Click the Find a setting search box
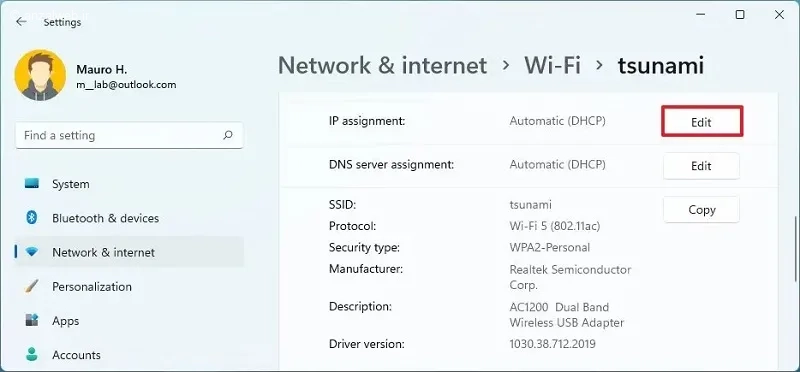The height and width of the screenshot is (372, 800). pos(129,135)
